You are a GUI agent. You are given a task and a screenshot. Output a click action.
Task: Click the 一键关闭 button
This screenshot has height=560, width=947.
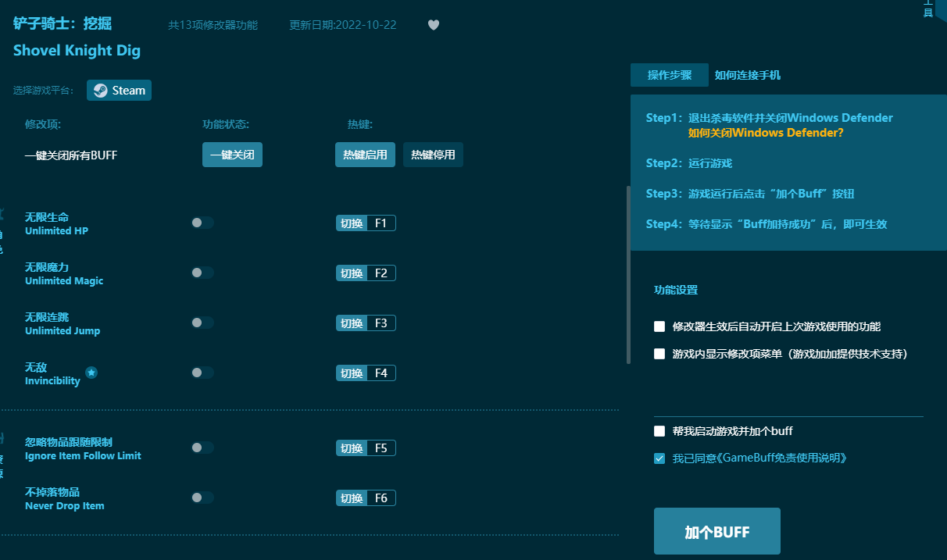(232, 155)
